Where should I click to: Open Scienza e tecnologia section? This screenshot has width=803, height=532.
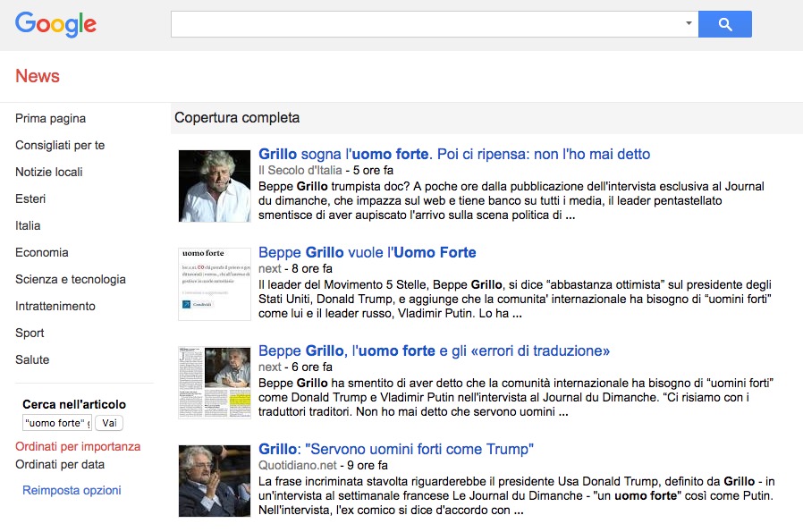point(71,280)
